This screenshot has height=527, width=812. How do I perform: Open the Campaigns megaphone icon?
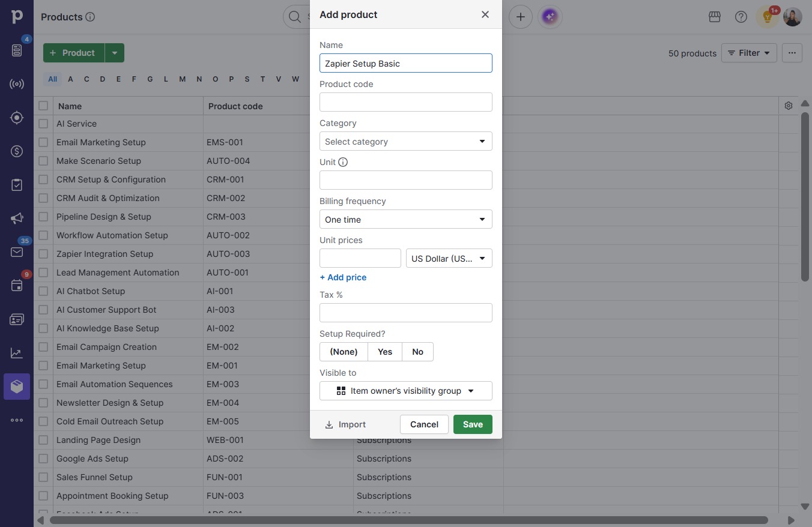coord(17,218)
